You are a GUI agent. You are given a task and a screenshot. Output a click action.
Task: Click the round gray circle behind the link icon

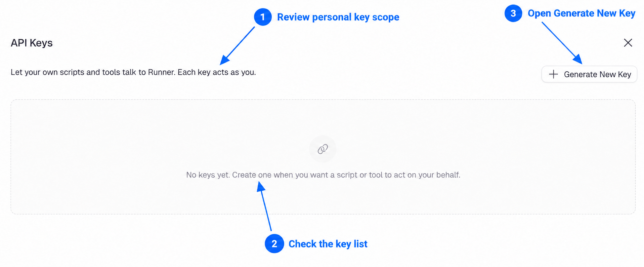click(x=323, y=149)
